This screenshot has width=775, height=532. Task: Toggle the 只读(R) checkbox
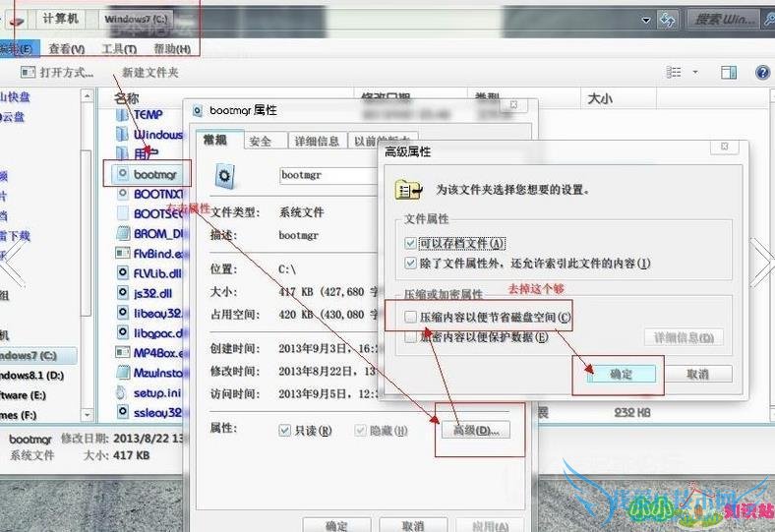point(284,431)
